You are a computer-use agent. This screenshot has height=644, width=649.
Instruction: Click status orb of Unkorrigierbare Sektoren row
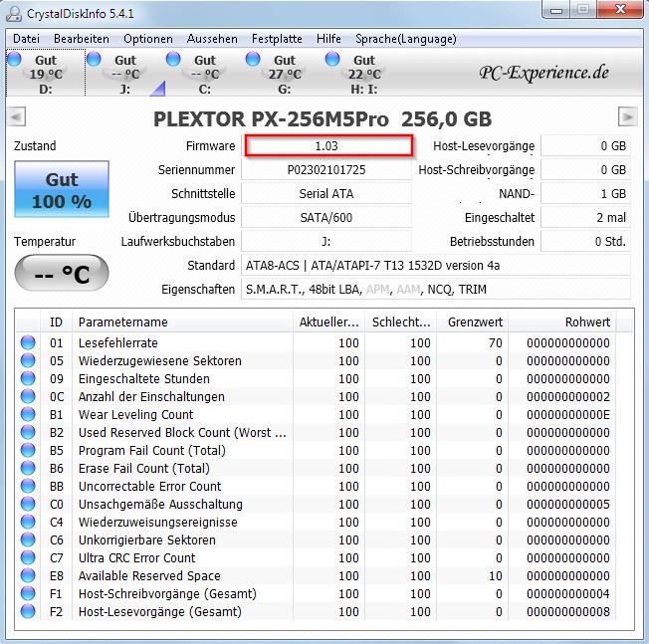click(28, 539)
